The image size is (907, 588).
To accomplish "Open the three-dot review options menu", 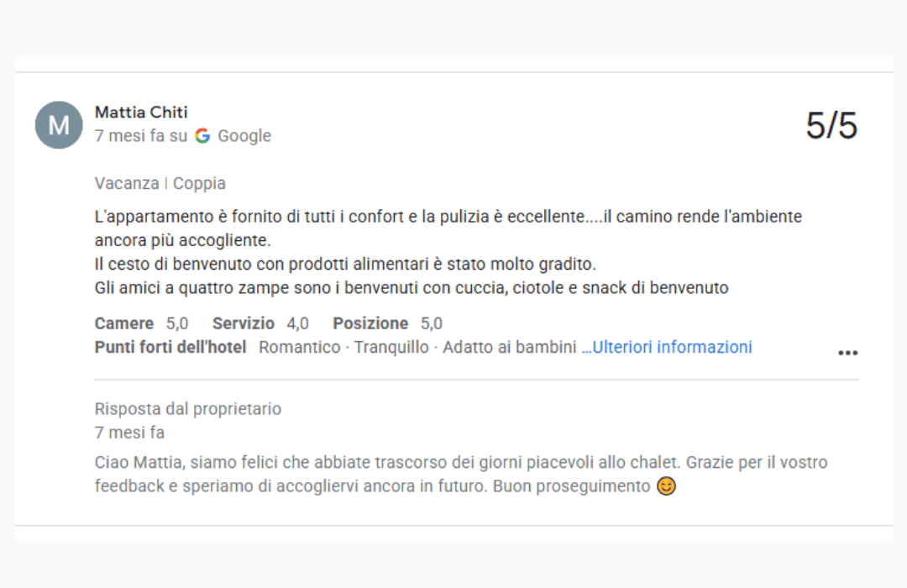I will pos(847,353).
